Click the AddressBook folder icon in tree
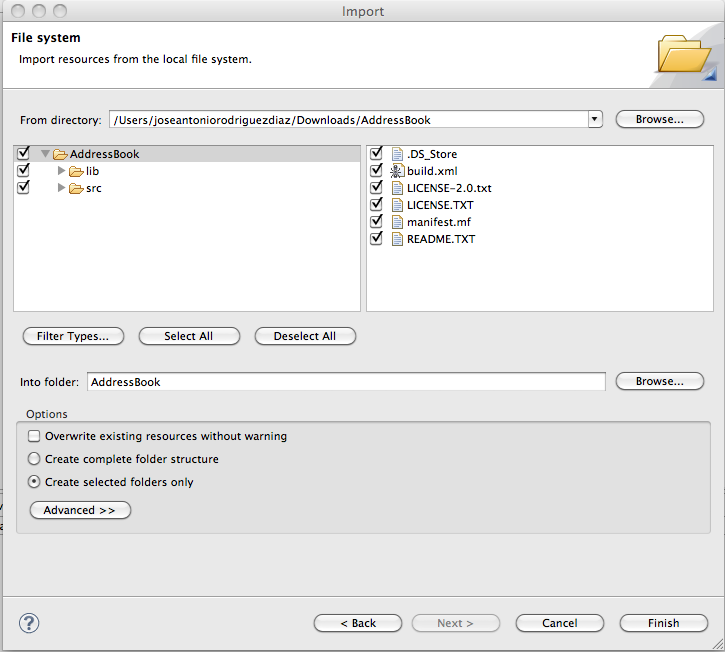725x652 pixels. point(60,154)
